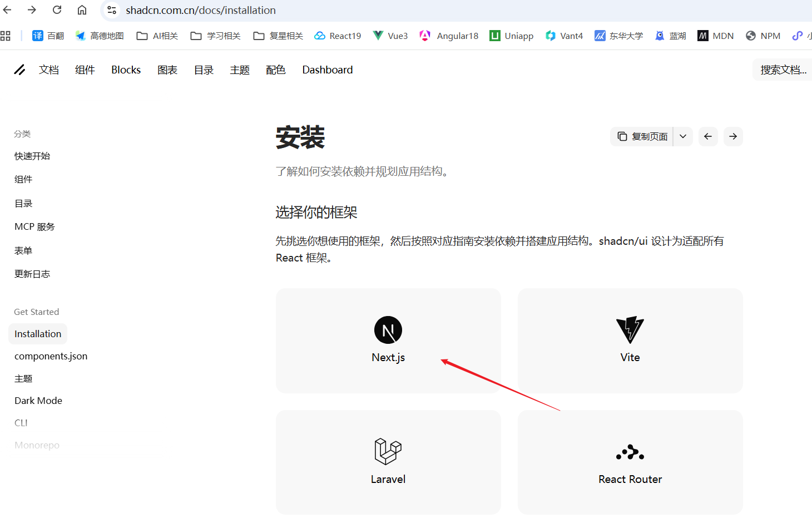Open the shadcn logo home icon
Viewport: 812px width, 518px height.
pyautogui.click(x=20, y=69)
